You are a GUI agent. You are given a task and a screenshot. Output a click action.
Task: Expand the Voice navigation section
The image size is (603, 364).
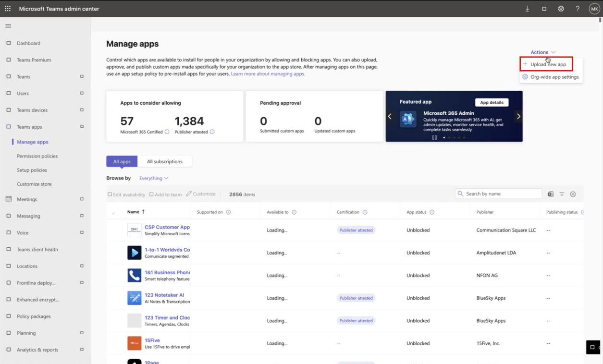point(82,232)
